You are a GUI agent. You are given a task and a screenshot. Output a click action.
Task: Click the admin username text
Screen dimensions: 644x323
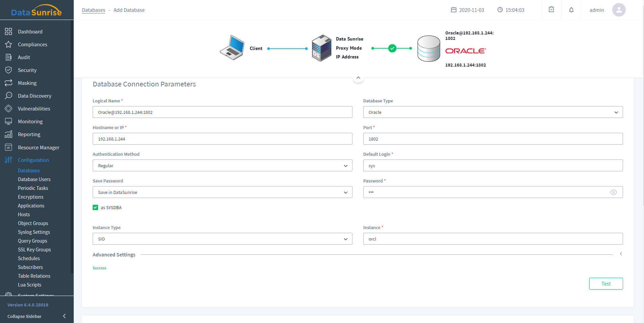[x=597, y=10]
